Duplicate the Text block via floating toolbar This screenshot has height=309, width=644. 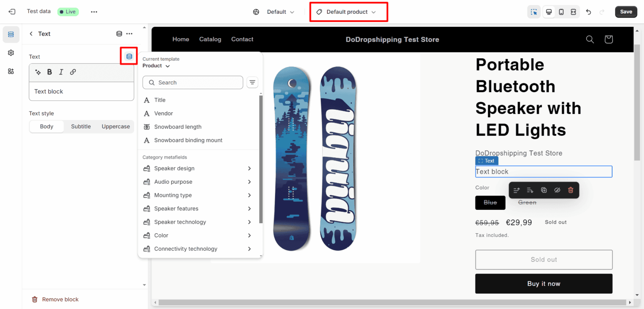pyautogui.click(x=544, y=190)
